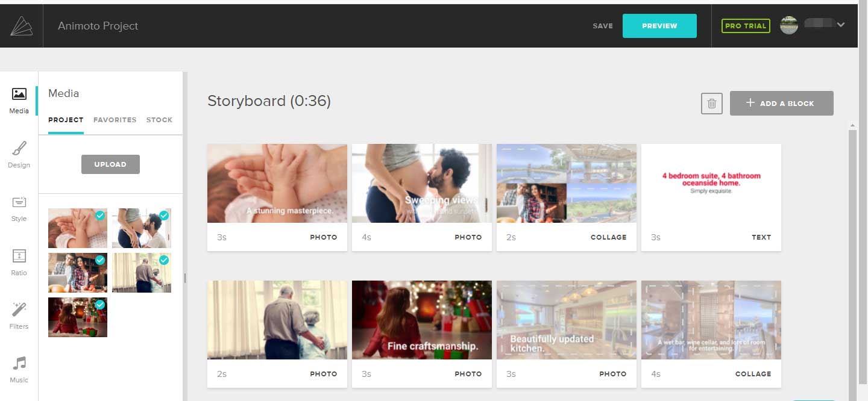Click Add a Block

point(781,103)
